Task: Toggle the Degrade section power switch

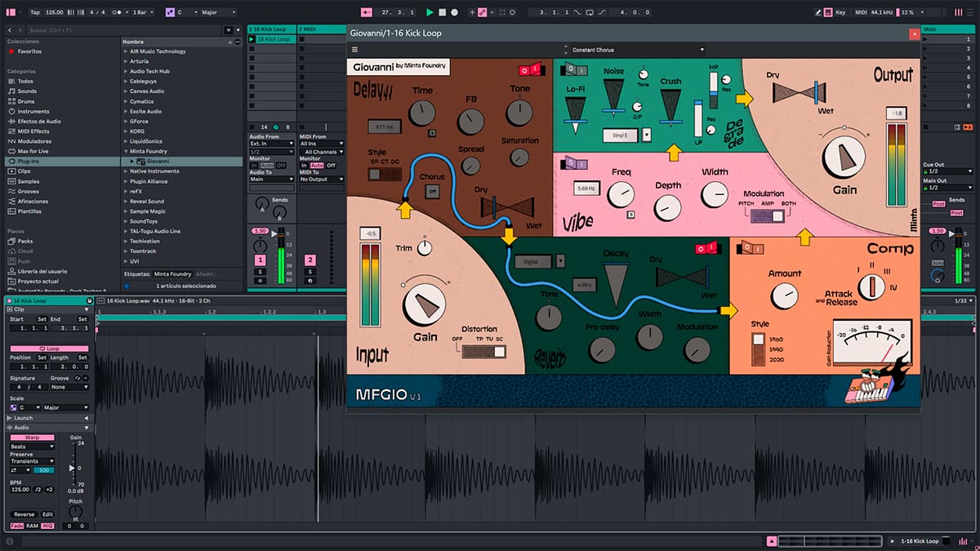Action: (x=575, y=70)
